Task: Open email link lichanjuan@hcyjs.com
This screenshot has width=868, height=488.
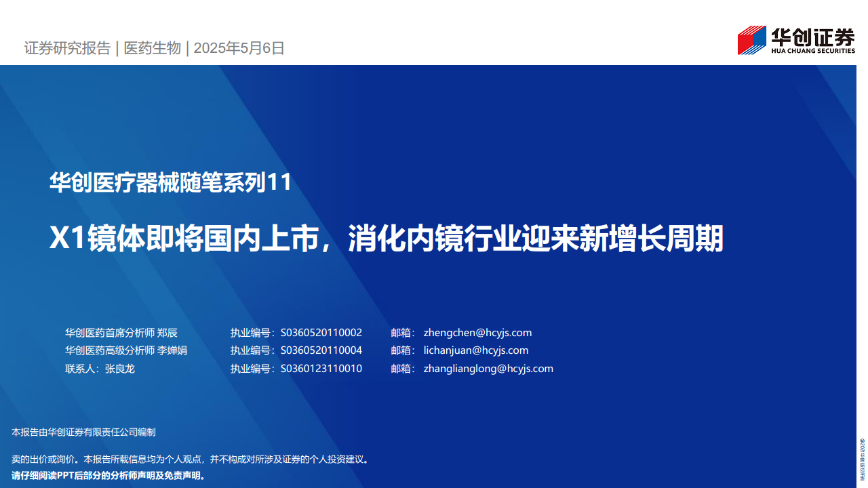Action: click(x=475, y=350)
